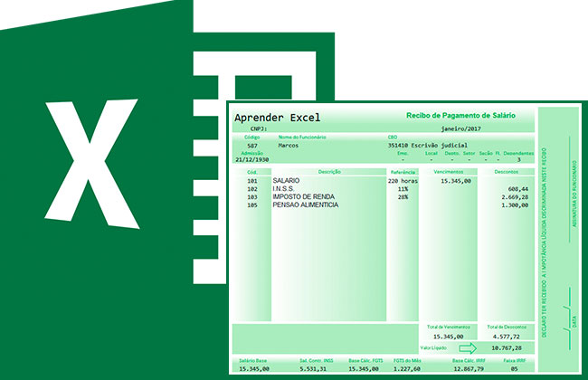Click the white X Excel logo
The image size is (588, 380).
point(92,164)
